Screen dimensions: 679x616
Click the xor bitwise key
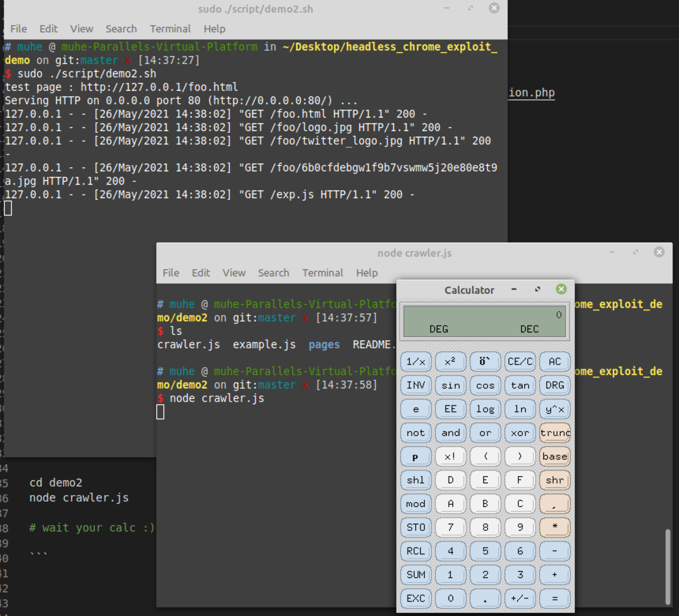[x=520, y=433]
